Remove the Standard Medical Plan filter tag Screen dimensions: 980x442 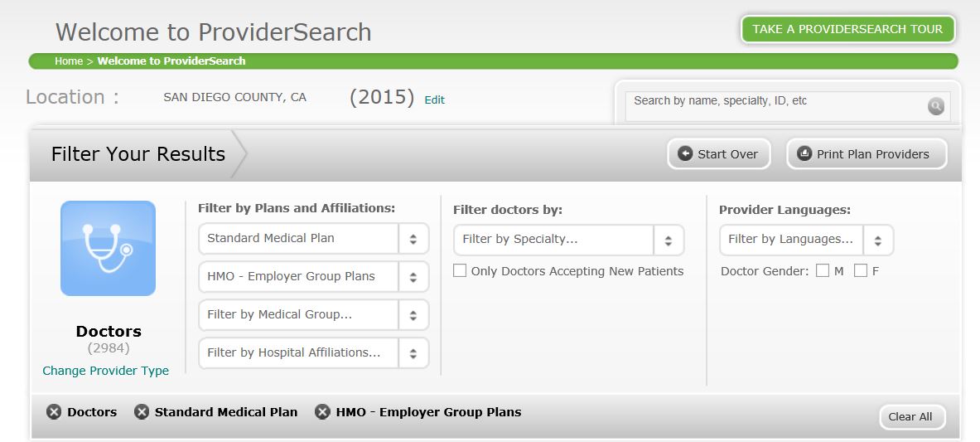click(x=142, y=412)
